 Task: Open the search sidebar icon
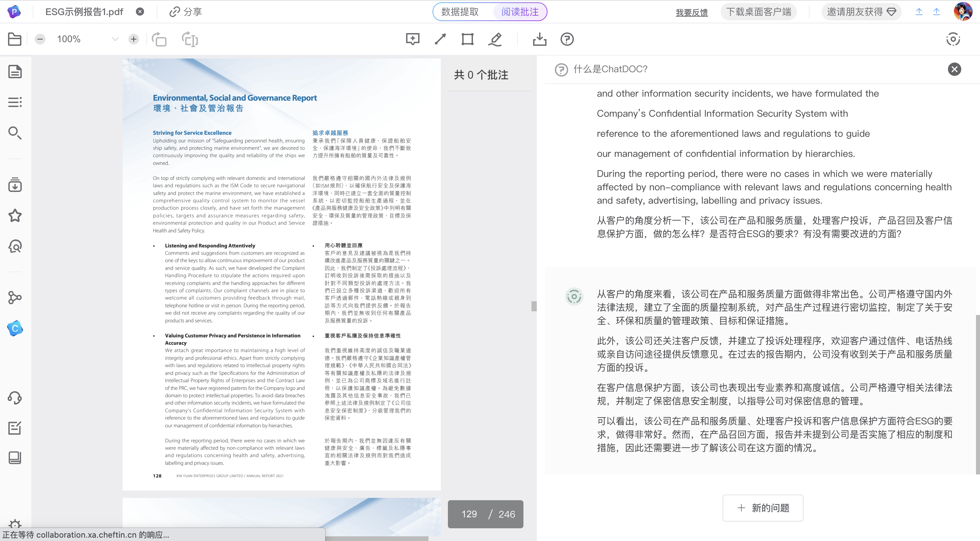click(x=15, y=132)
